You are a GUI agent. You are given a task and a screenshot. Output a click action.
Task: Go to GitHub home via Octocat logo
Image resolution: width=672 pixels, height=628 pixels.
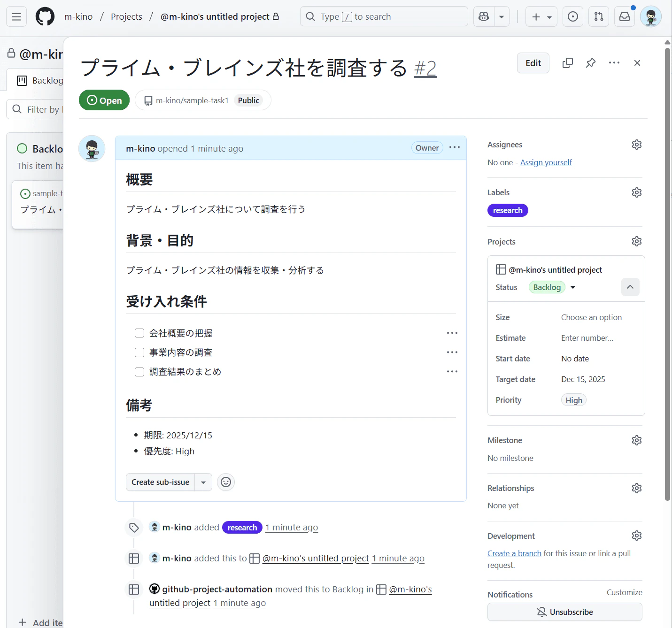click(x=45, y=17)
